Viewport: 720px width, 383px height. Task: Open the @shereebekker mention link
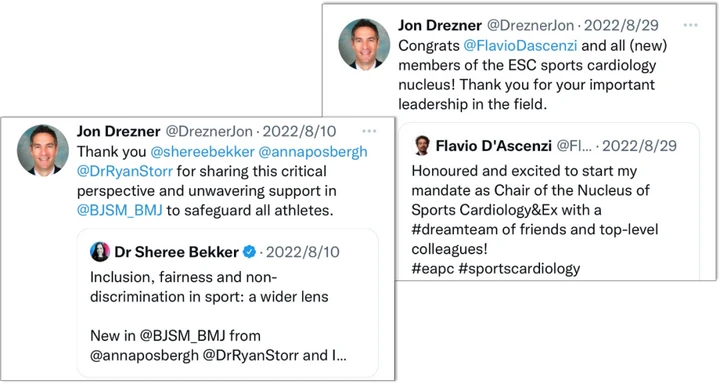pos(202,152)
